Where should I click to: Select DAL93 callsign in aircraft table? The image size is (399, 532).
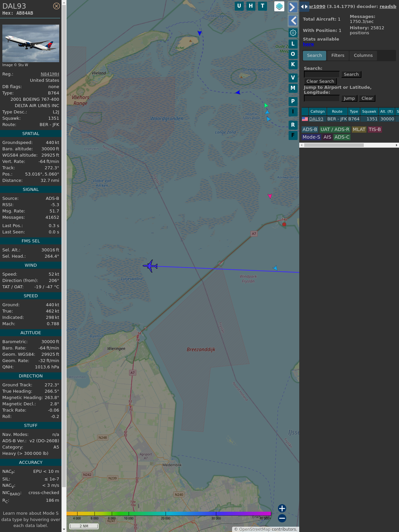pyautogui.click(x=316, y=119)
